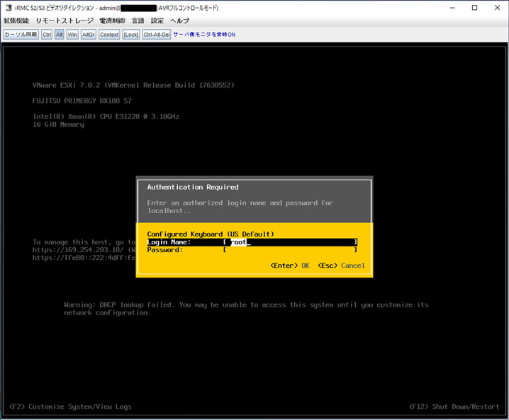Open the 電源制御 menu
This screenshot has height=420, width=509.
[112, 21]
